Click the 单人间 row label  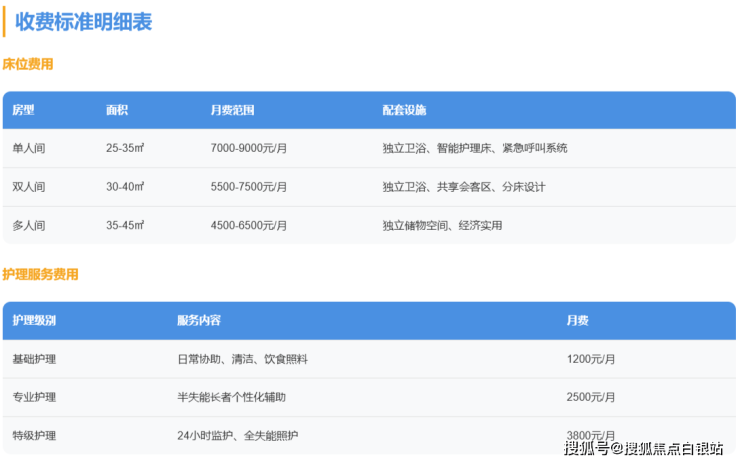(x=28, y=148)
